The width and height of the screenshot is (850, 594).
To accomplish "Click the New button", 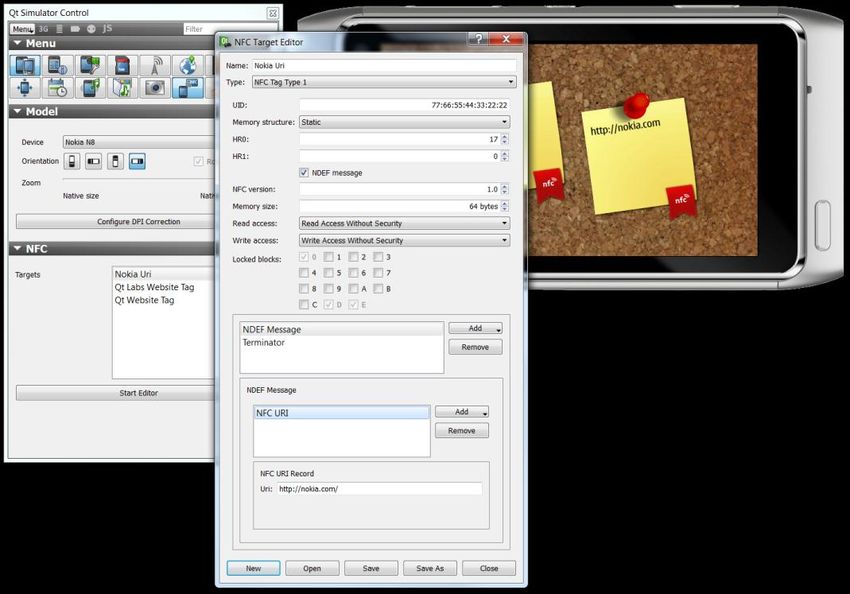I will pyautogui.click(x=253, y=568).
